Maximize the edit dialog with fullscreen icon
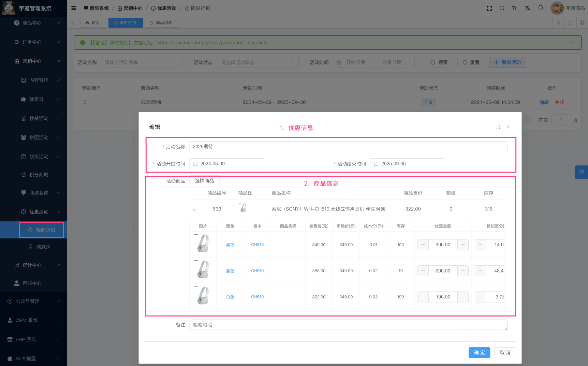 tap(498, 127)
